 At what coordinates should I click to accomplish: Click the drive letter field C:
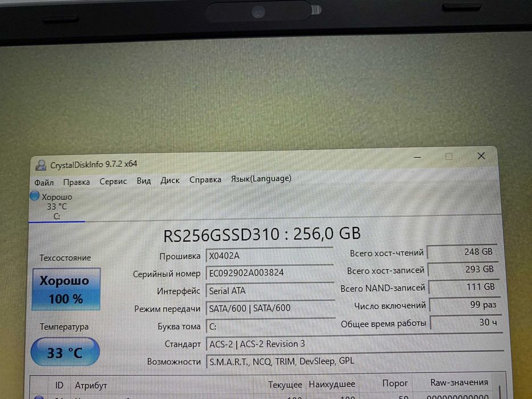[x=271, y=326]
